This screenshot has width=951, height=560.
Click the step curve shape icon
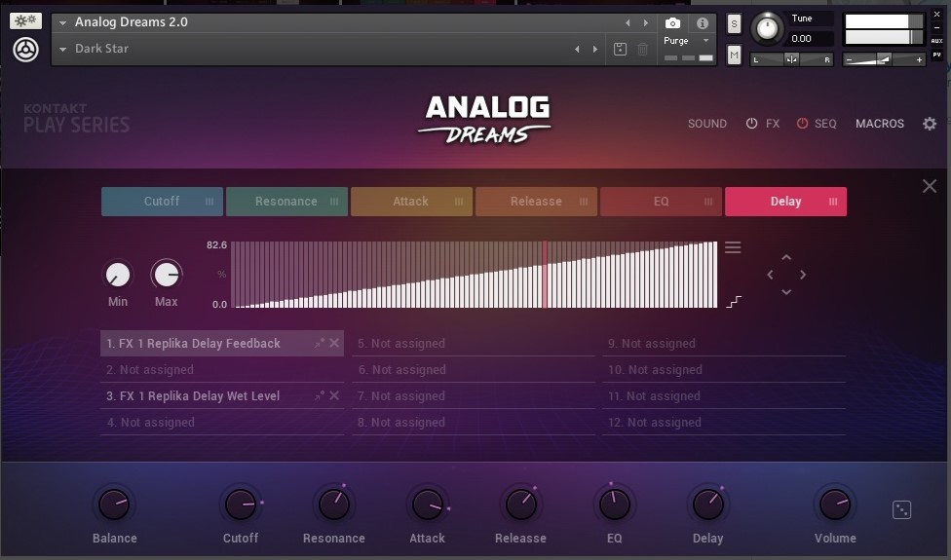(x=734, y=301)
